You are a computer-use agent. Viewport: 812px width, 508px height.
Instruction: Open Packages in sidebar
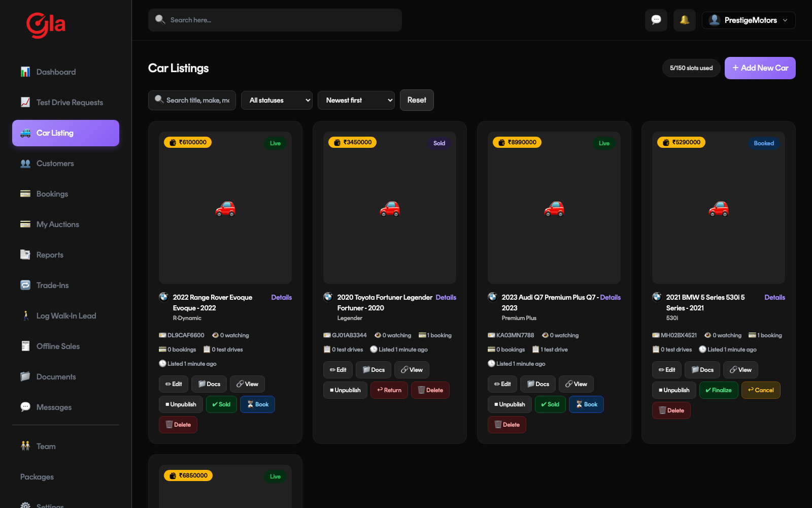[x=65, y=477]
